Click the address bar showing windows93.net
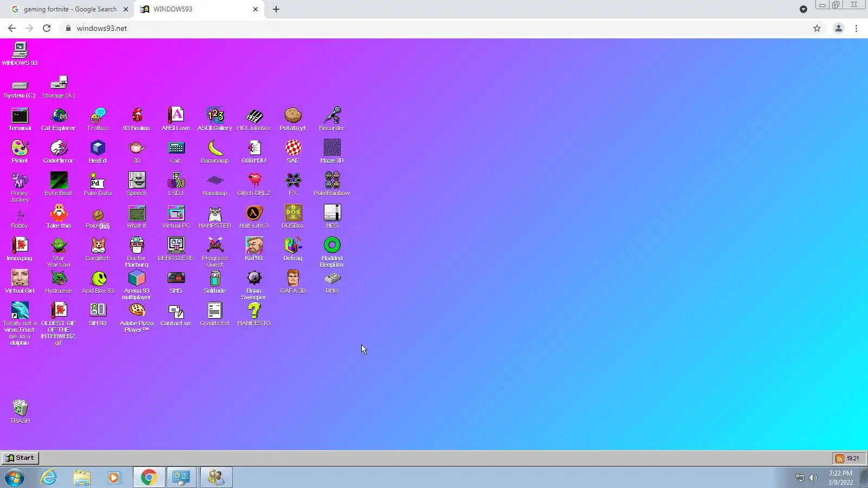868x488 pixels. coord(434,28)
